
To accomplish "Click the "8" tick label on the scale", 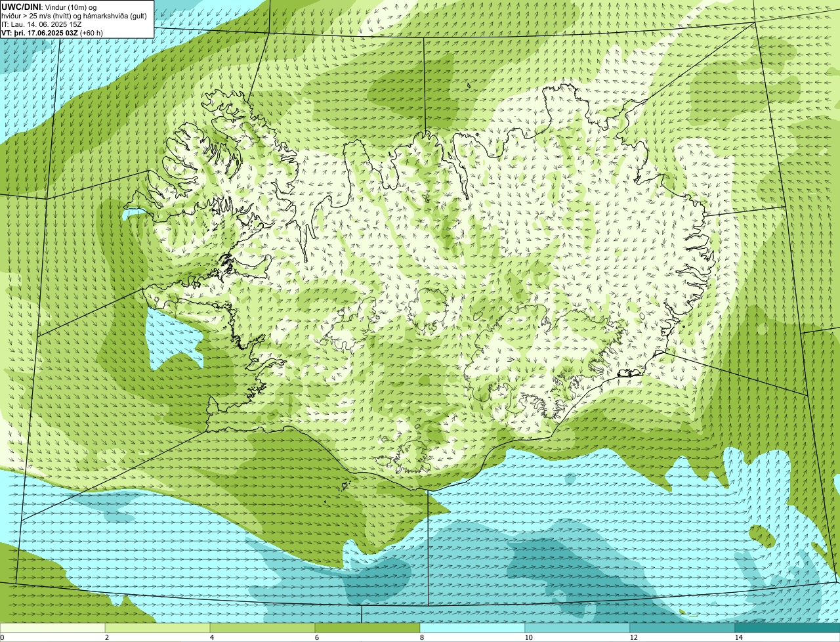I will [x=422, y=637].
